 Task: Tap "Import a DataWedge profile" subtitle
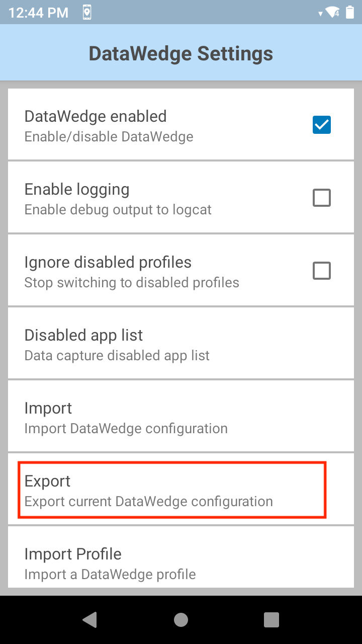tap(110, 574)
